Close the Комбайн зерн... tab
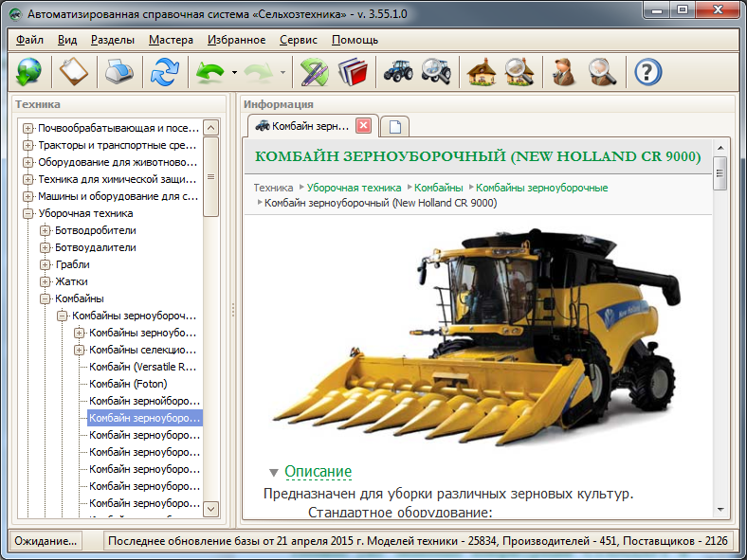Screen dimensions: 747x560 363,126
